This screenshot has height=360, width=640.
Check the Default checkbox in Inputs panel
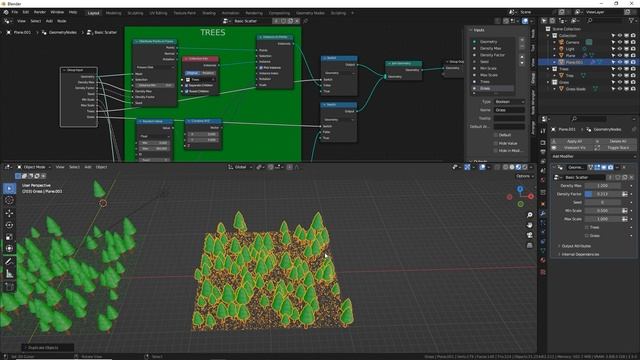(x=496, y=135)
